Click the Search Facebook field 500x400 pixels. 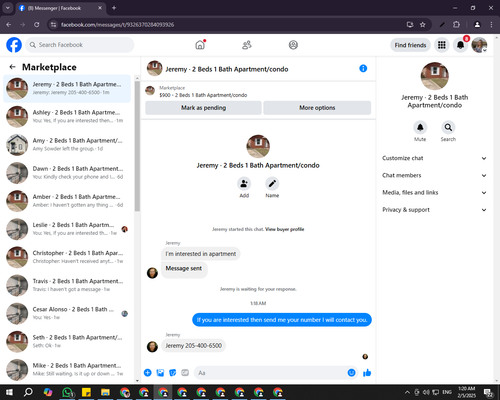pyautogui.click(x=80, y=45)
